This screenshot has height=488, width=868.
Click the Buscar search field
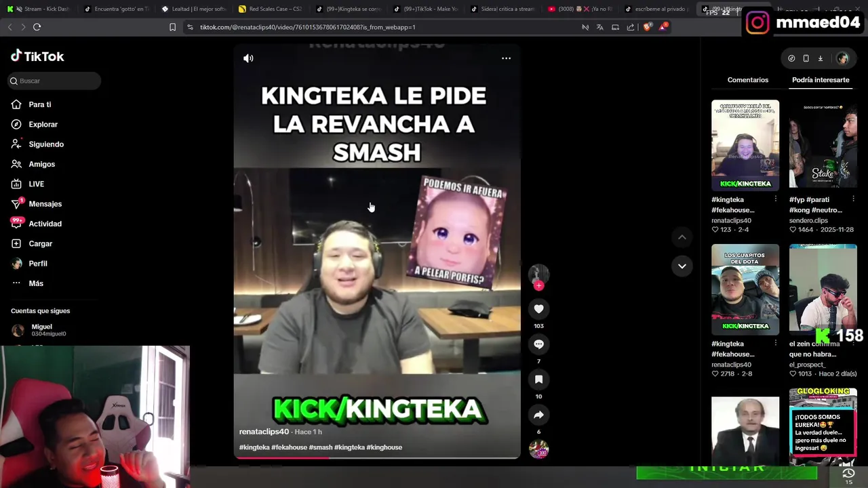click(54, 81)
